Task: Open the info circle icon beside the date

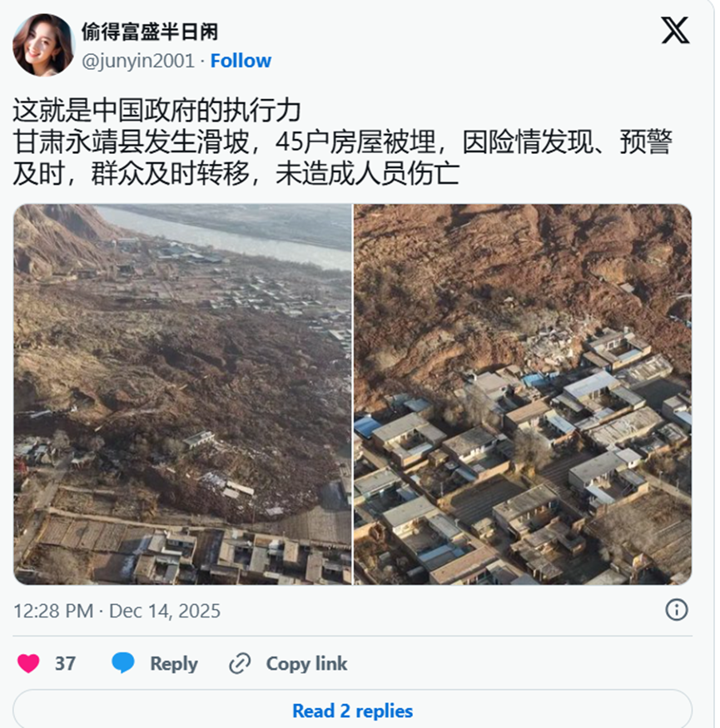Action: 677,610
